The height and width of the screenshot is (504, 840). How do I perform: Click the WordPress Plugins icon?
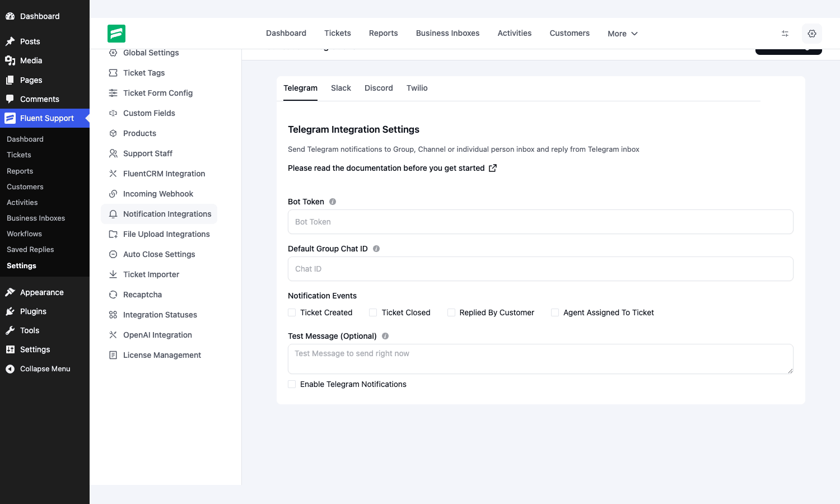(x=10, y=311)
